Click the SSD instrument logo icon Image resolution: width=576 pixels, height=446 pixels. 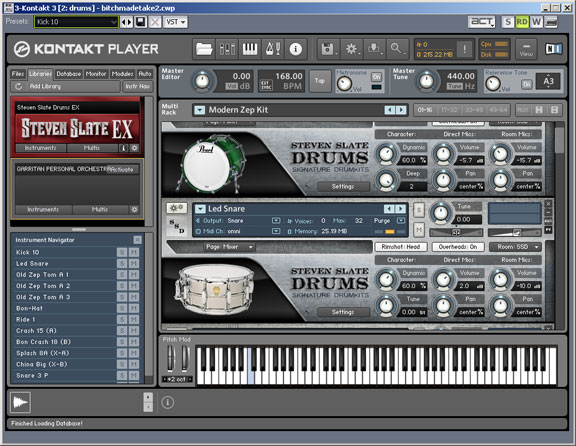(x=177, y=226)
